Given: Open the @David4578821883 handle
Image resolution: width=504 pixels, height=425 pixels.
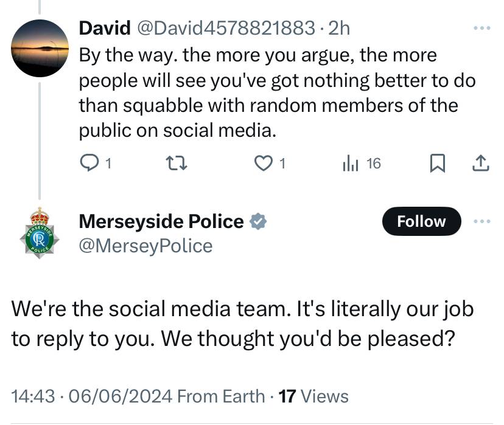Looking at the screenshot, I should point(226,28).
